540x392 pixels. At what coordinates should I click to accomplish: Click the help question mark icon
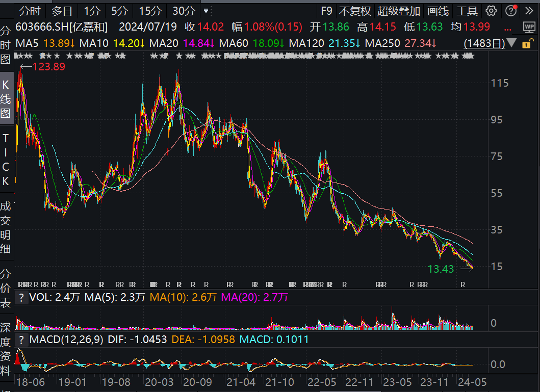(x=511, y=11)
